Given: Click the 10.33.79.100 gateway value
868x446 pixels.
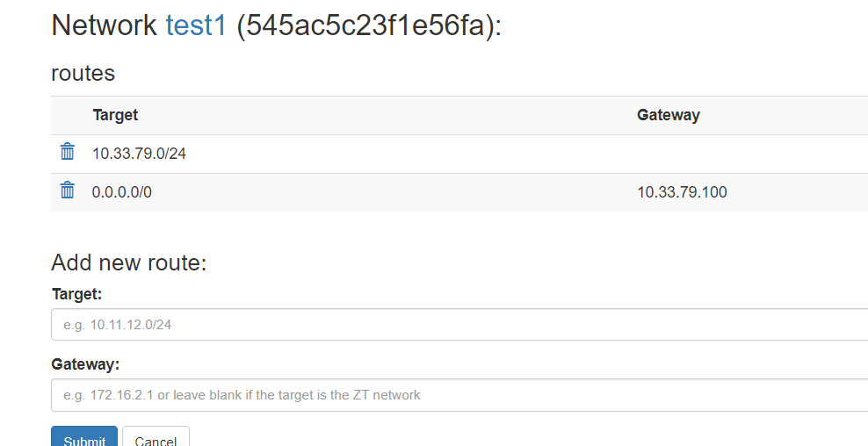Looking at the screenshot, I should (682, 192).
